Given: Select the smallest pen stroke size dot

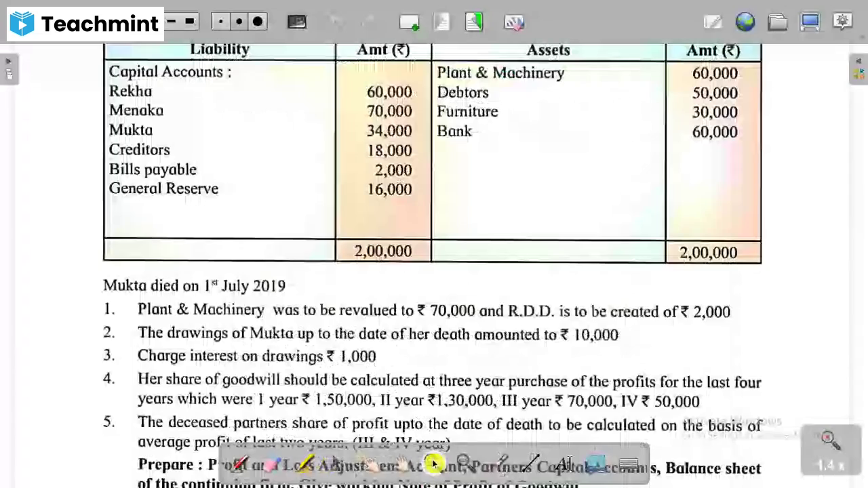Looking at the screenshot, I should pyautogui.click(x=220, y=22).
